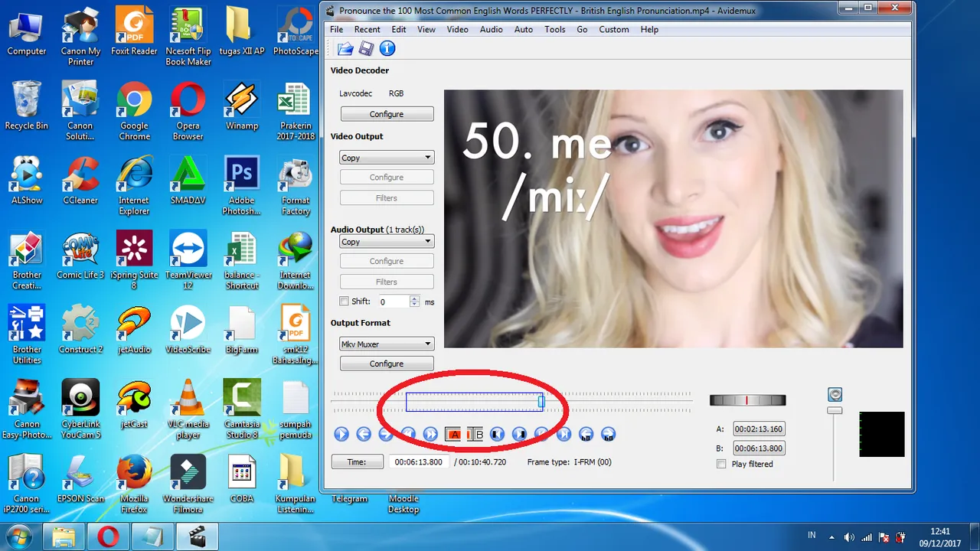
Task: Search for the next black frame
Action: (519, 434)
